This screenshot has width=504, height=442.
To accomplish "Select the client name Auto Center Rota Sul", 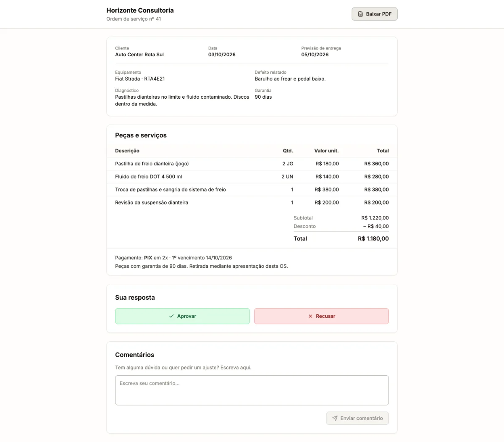I will click(x=139, y=55).
